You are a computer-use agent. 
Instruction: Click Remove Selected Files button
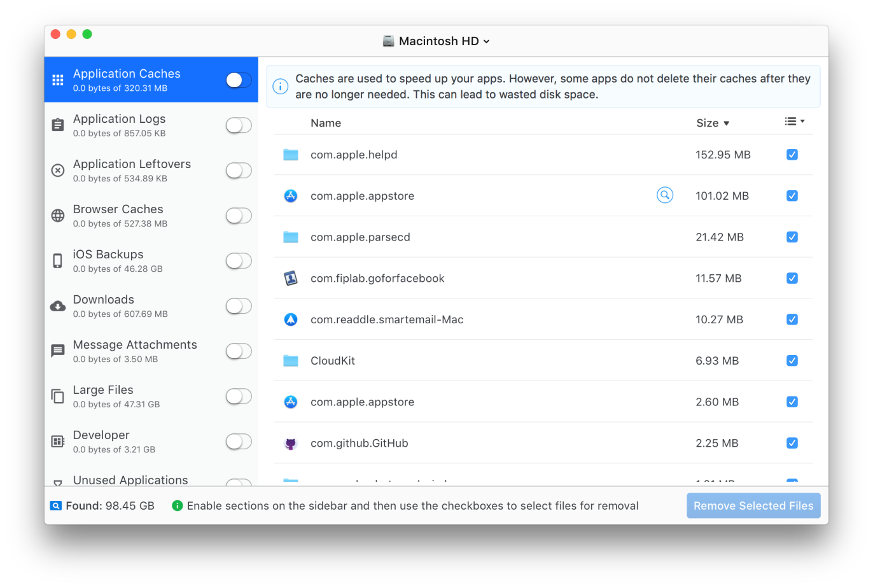pyautogui.click(x=753, y=506)
